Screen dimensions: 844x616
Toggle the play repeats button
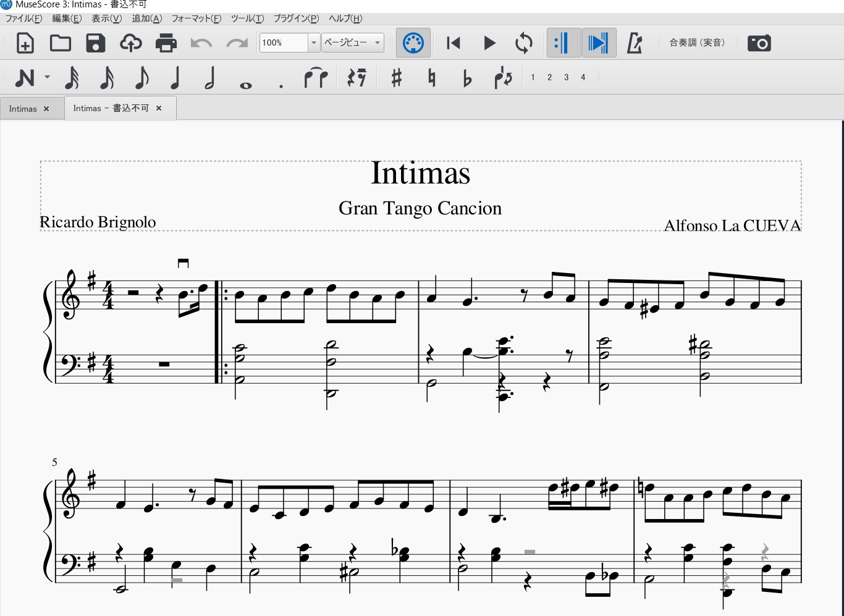[563, 43]
